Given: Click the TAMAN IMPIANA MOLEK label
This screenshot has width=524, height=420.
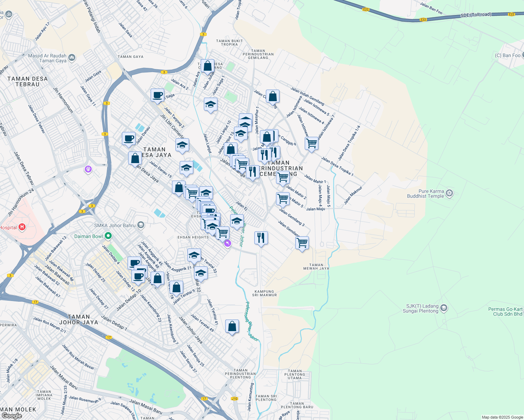Looking at the screenshot, I should click(44, 395).
